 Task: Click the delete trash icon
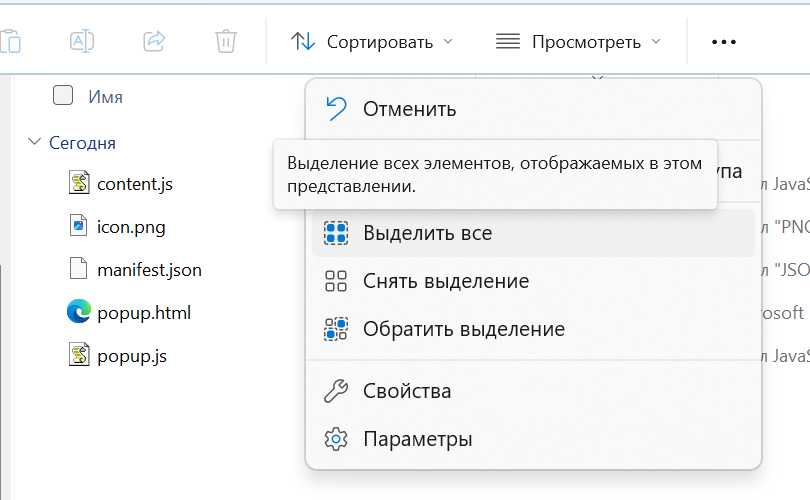(x=226, y=41)
